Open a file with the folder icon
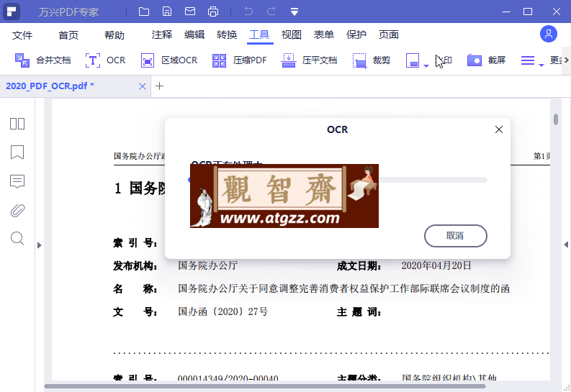571x392 pixels. [x=144, y=12]
